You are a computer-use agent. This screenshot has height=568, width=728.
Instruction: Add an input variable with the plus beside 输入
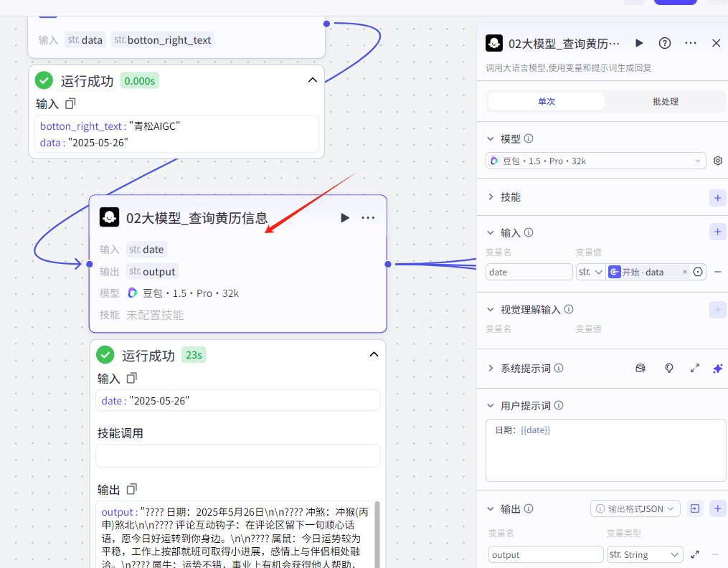click(717, 231)
